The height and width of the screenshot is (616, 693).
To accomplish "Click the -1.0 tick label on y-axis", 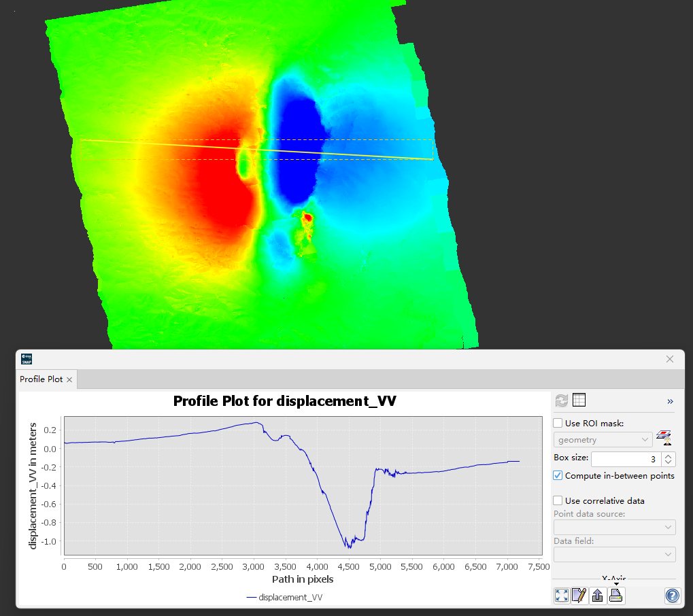I will pyautogui.click(x=49, y=541).
